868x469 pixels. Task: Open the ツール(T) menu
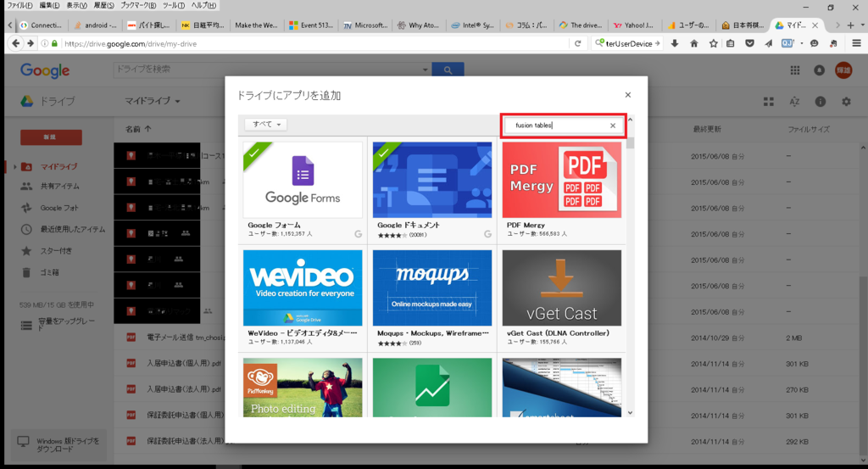[x=174, y=5]
